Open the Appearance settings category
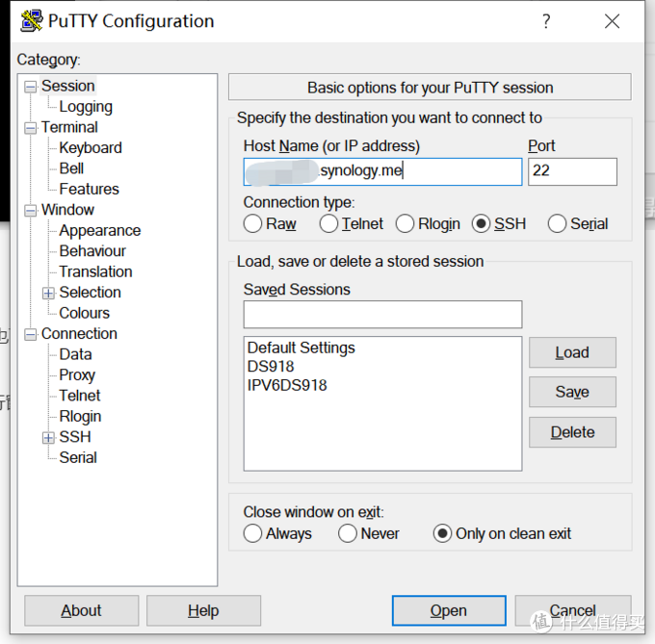655x644 pixels. [100, 230]
